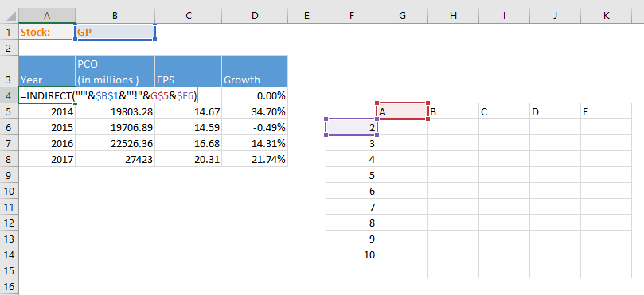Click the 'Stock:' label cell
Screen dimensions: 644x295
click(47, 32)
